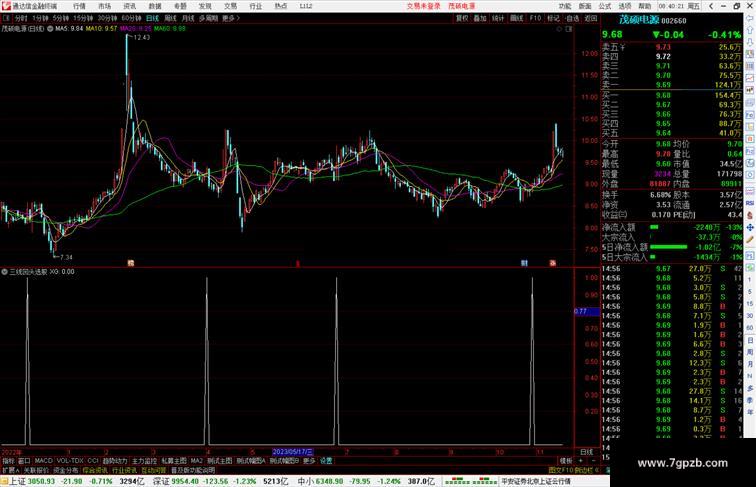This screenshot has height=487, width=756.
Task: Select the 窗口 tab in indicator bar
Action: tap(24, 461)
